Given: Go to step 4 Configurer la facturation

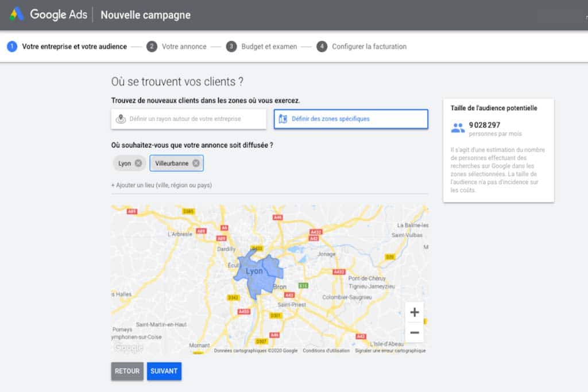Looking at the screenshot, I should tap(362, 46).
